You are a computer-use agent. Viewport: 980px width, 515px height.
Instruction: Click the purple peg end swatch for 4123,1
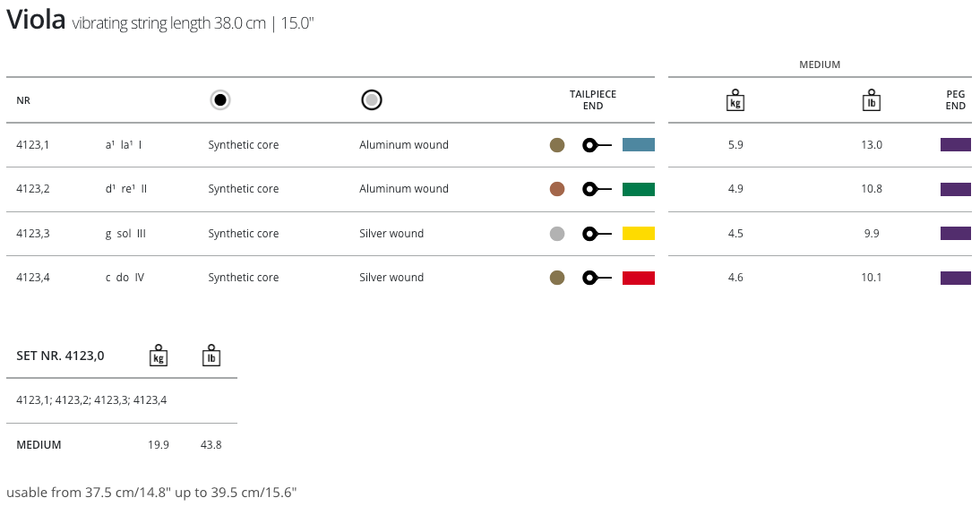click(955, 145)
